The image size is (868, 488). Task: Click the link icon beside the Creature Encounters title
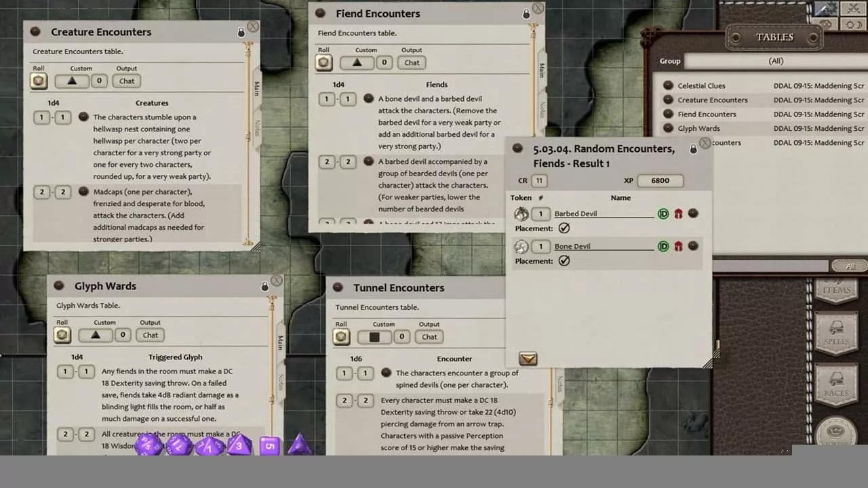coord(35,32)
